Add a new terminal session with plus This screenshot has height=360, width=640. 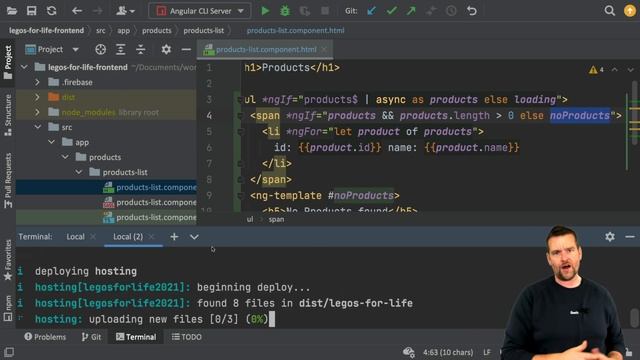point(174,237)
